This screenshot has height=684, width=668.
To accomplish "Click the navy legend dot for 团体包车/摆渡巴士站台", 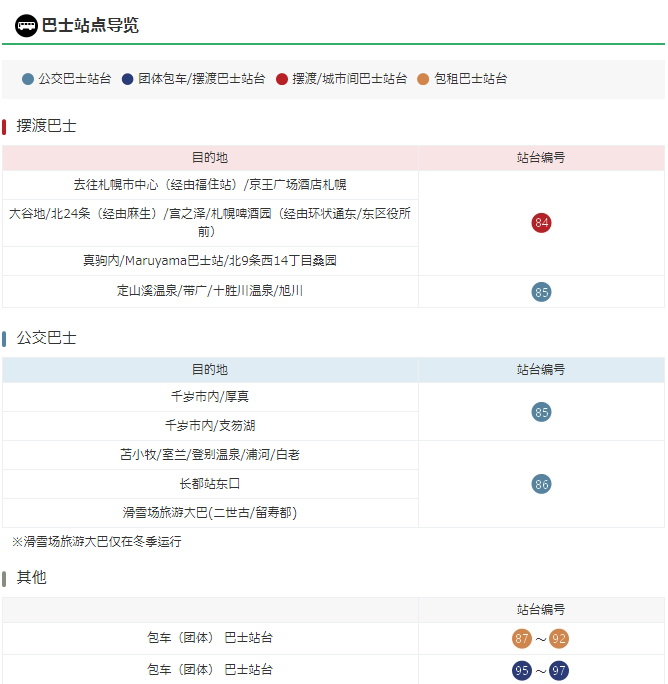I will (x=127, y=79).
